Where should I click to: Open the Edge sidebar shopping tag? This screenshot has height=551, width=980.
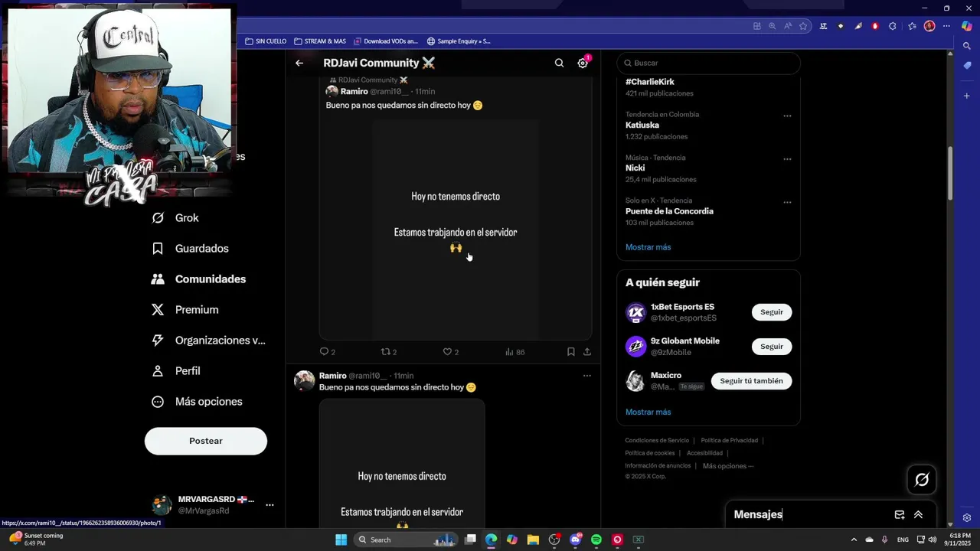coord(967,67)
